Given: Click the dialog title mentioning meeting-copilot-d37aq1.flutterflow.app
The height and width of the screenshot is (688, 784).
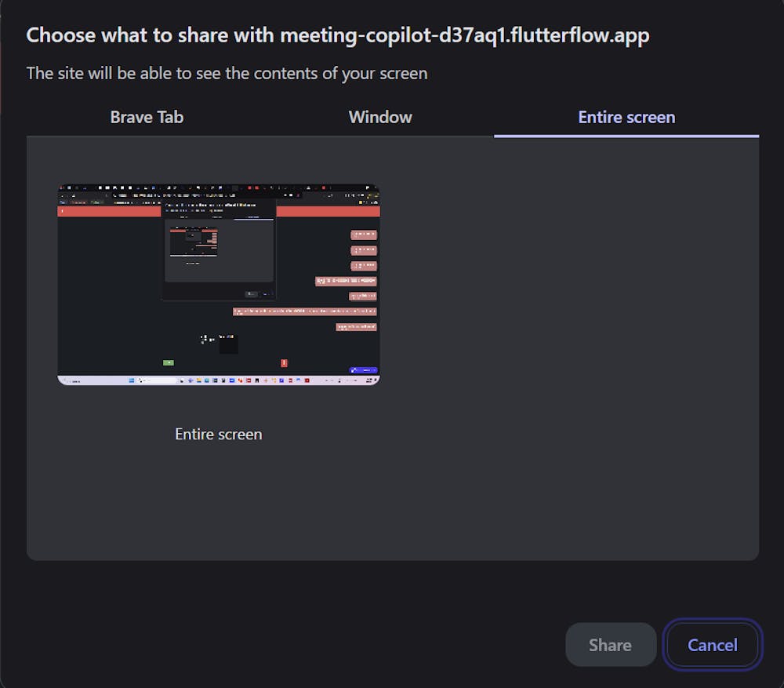Looking at the screenshot, I should pos(337,35).
